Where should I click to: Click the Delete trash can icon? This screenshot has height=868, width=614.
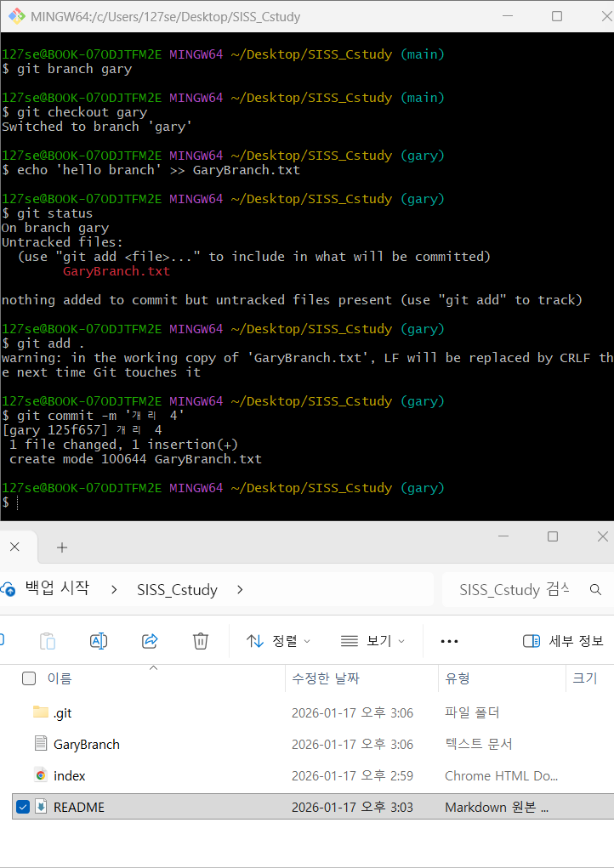click(201, 641)
